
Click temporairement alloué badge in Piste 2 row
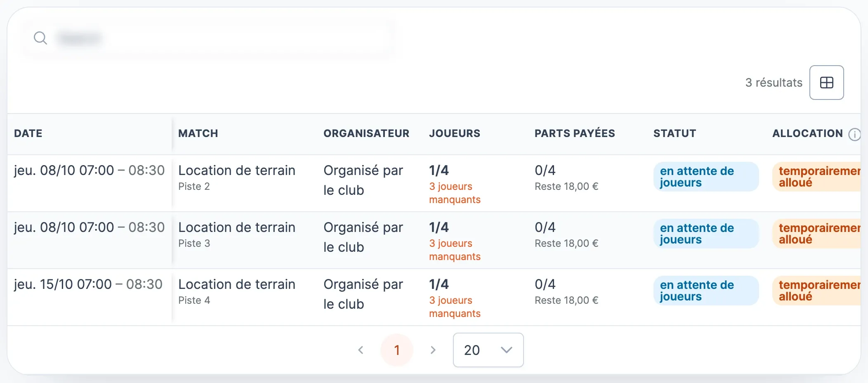click(816, 177)
